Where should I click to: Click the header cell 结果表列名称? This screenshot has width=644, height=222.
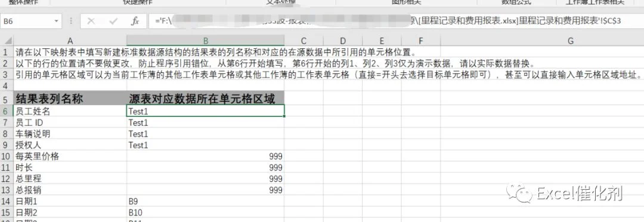tap(70, 98)
